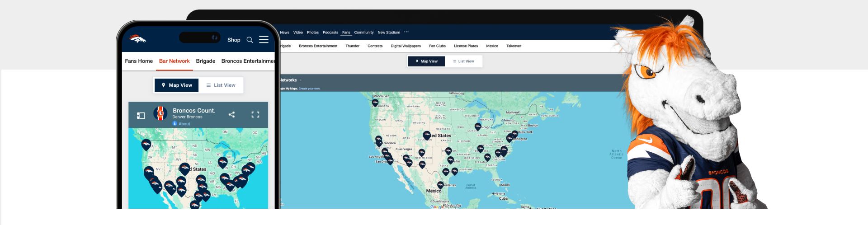The image size is (868, 225).
Task: Select the Bar Network tab on phone
Action: coord(175,61)
